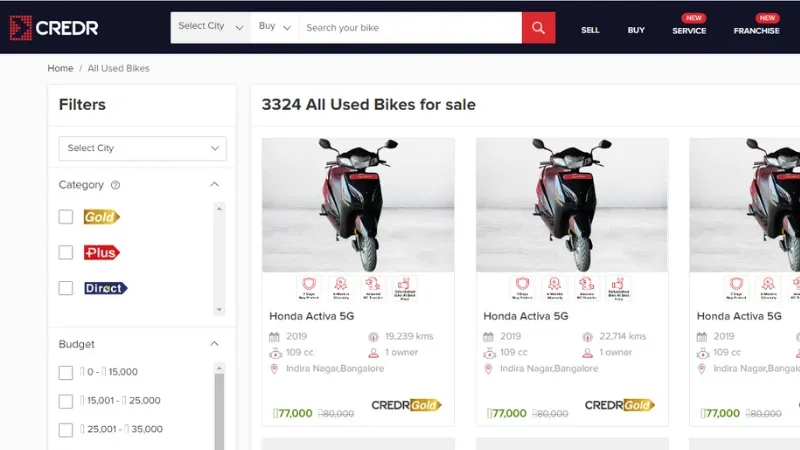
Task: Open the SELL menu item
Action: (590, 30)
